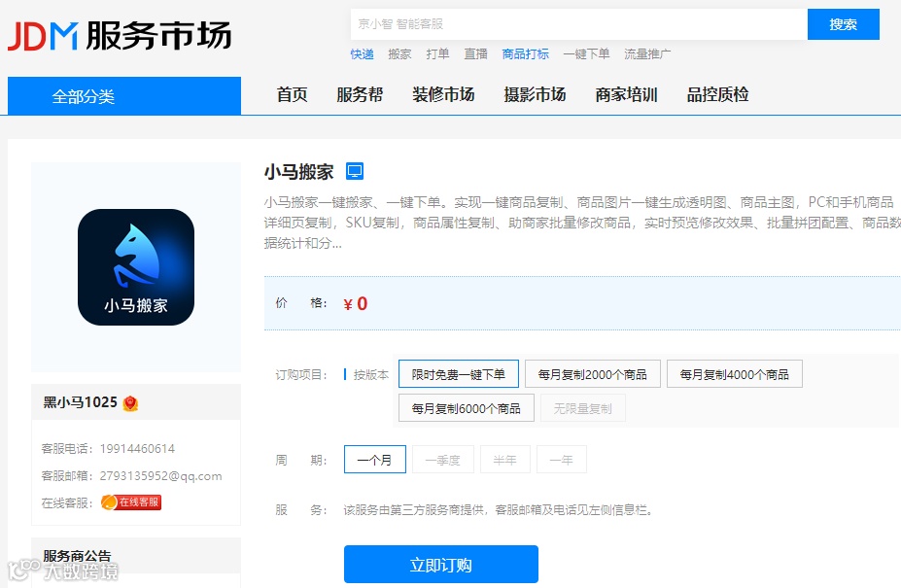Choose the 一个月 period option
901x588 pixels.
pyautogui.click(x=374, y=460)
